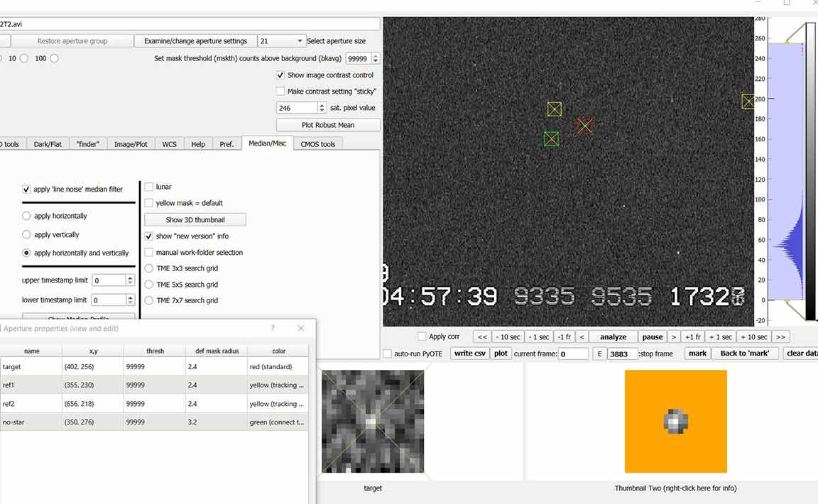Enable the 'Apply corr' checkbox
Image resolution: width=818 pixels, height=504 pixels.
point(422,337)
